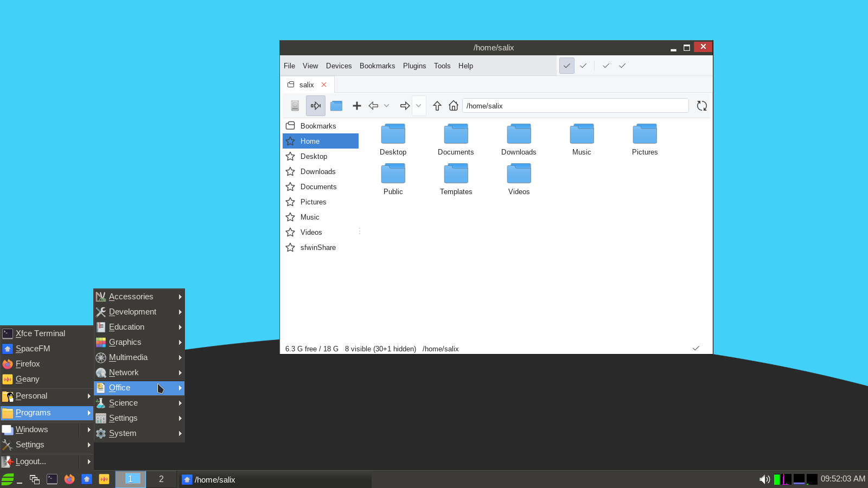Open the Personal submenu
868x488 pixels.
pyautogui.click(x=47, y=396)
